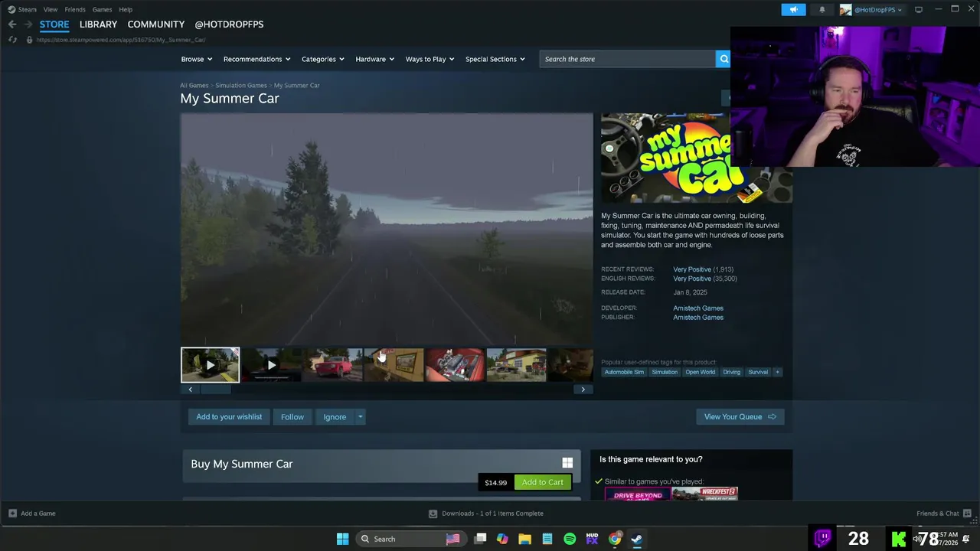Expand the Recommendations dropdown
This screenshot has height=551, width=980.
(256, 59)
